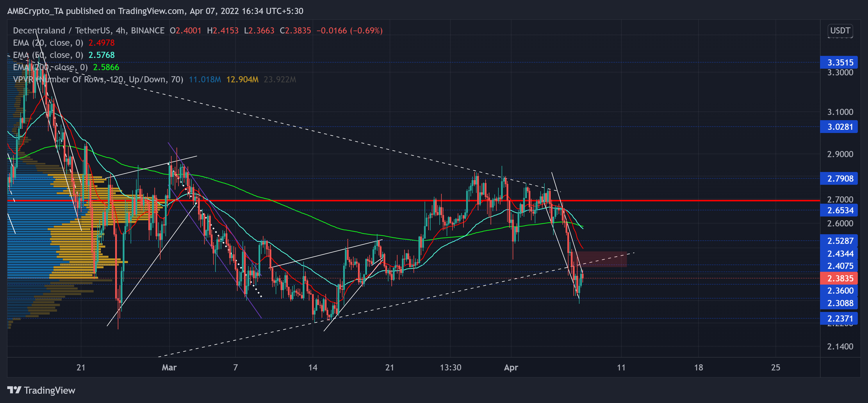Screen dimensions: 868x403
Task: Click the 'Apr' date label on time axis
Action: point(511,367)
